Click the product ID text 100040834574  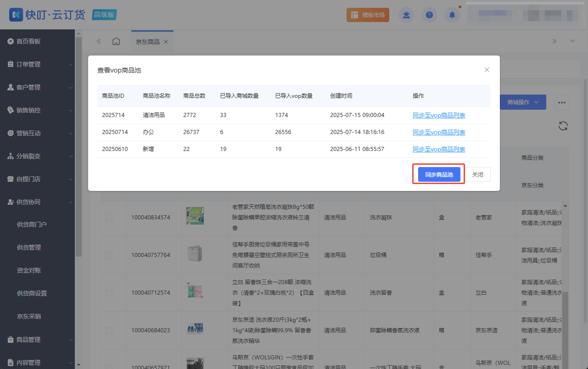(x=151, y=217)
